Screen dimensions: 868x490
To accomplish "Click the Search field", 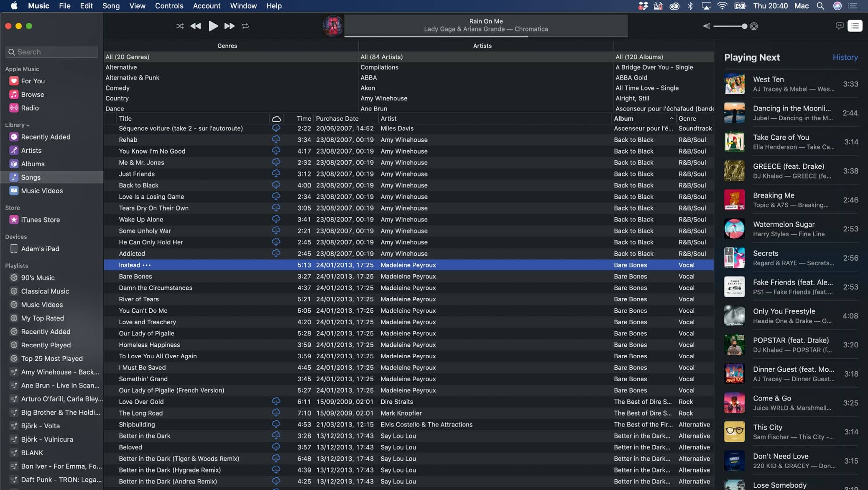I will 52,52.
